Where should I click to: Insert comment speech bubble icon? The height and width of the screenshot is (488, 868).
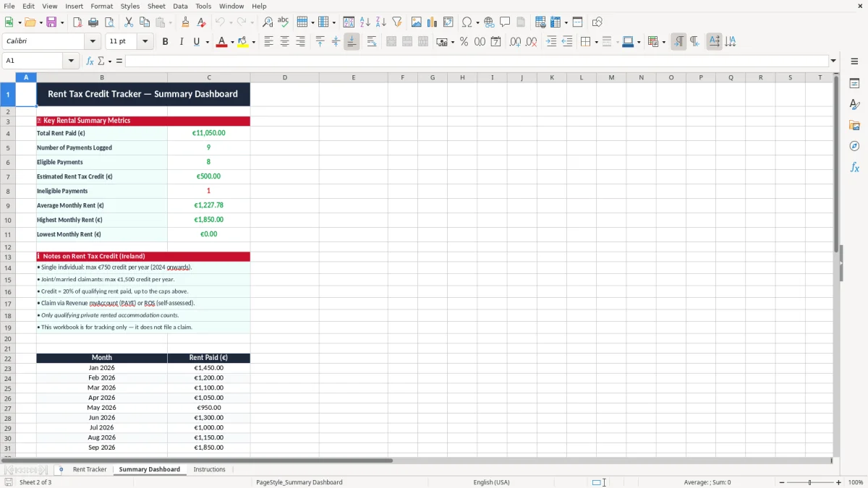tap(505, 22)
